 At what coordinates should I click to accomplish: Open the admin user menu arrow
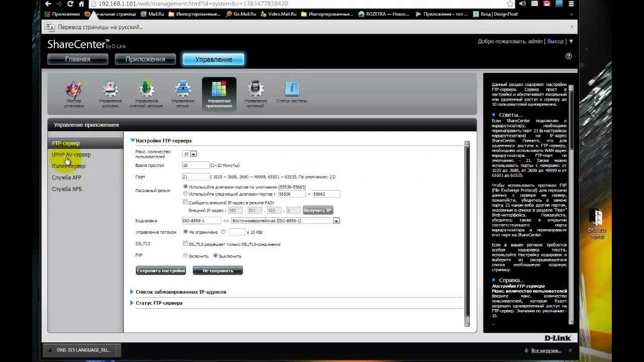point(571,41)
